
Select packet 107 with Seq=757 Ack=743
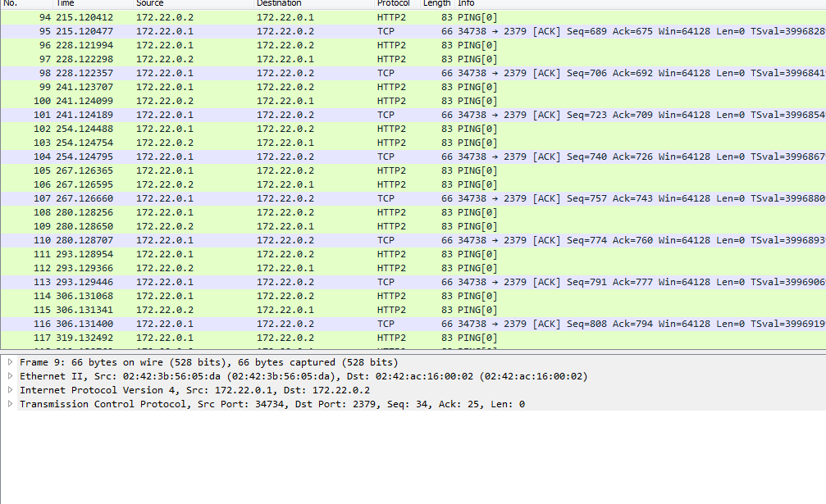point(413,198)
